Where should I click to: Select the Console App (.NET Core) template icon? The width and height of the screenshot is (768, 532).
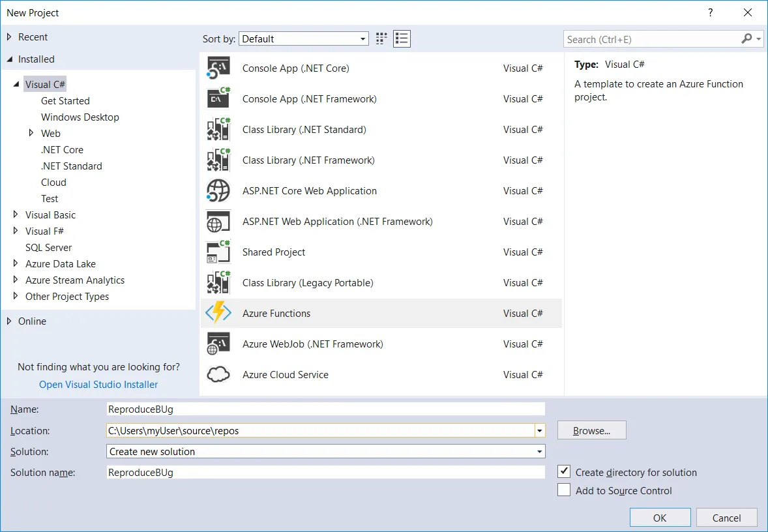(218, 68)
